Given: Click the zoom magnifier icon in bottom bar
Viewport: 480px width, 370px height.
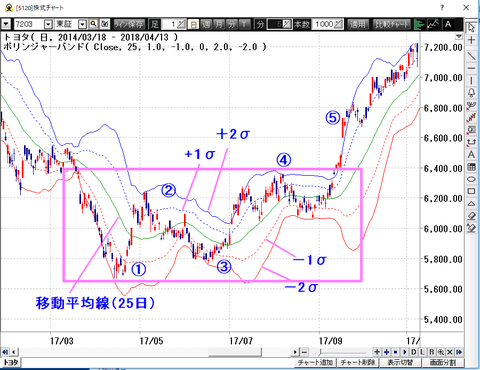Looking at the screenshot, I should [x=441, y=352].
